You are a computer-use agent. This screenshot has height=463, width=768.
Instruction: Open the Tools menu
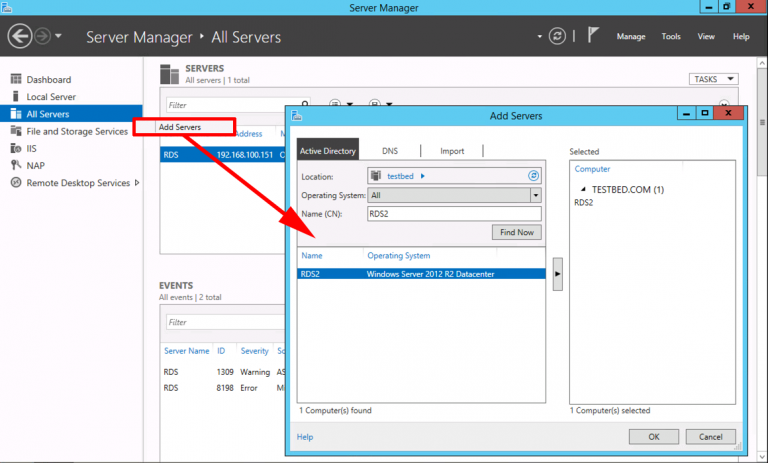(x=671, y=36)
